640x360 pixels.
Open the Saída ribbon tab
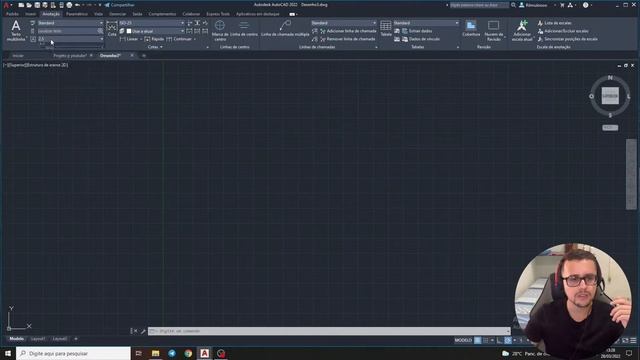coord(137,14)
